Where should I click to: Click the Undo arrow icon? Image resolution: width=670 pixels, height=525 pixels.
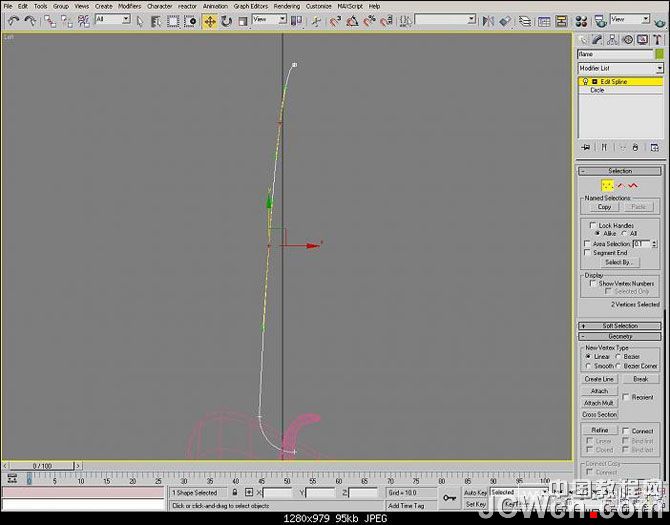(x=12, y=20)
